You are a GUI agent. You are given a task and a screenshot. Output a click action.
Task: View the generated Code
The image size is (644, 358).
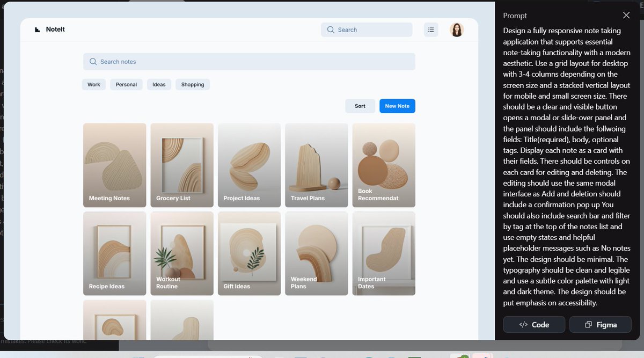[534, 325]
